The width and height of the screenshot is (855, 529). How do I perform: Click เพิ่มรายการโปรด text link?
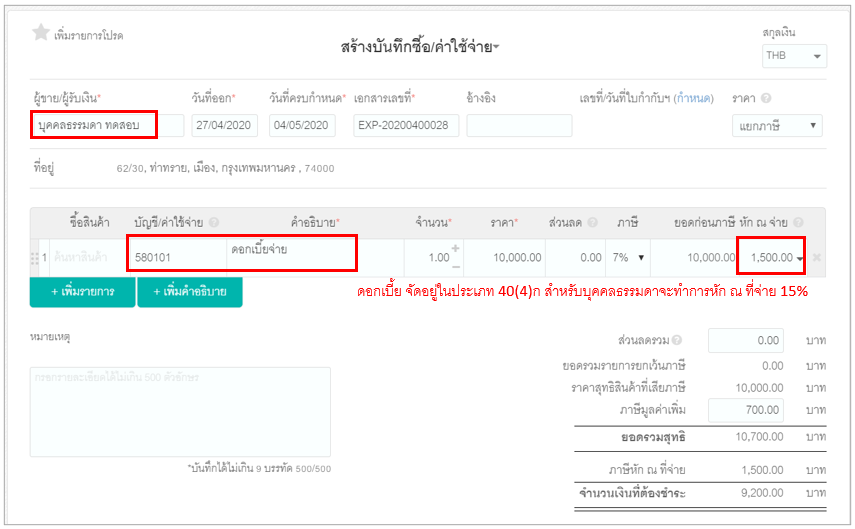click(x=88, y=35)
